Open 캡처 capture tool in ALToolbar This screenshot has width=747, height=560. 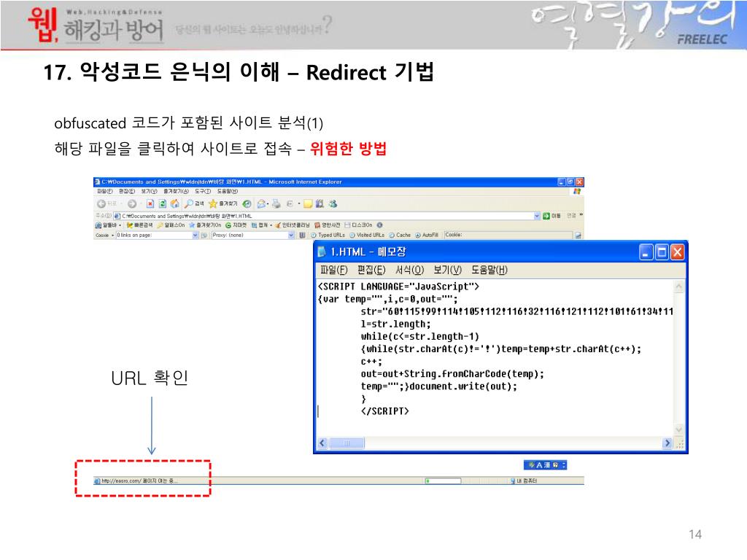(x=262, y=225)
